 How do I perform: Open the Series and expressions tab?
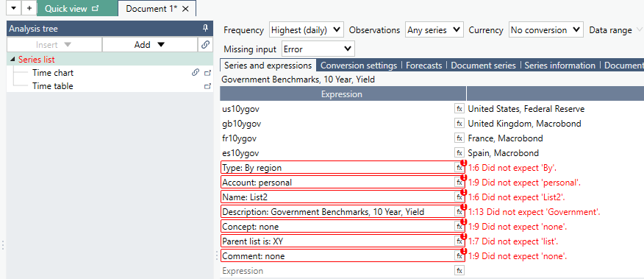pyautogui.click(x=268, y=66)
